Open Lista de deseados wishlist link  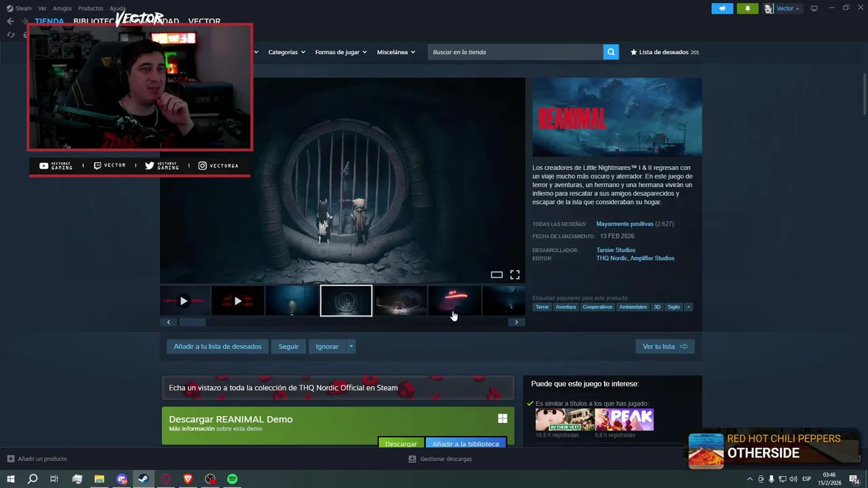click(665, 52)
